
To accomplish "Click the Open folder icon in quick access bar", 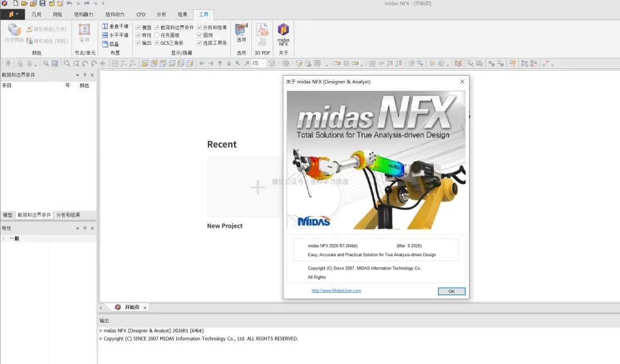I will [25, 3].
